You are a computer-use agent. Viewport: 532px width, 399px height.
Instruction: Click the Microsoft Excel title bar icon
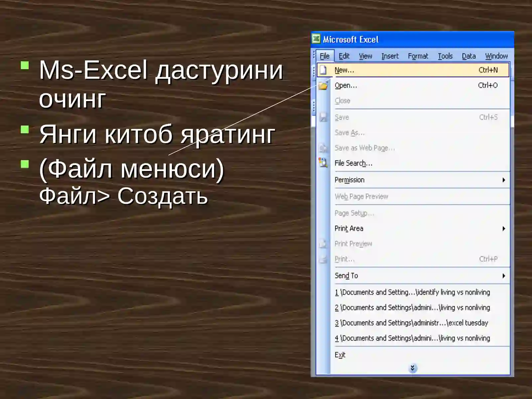point(316,39)
